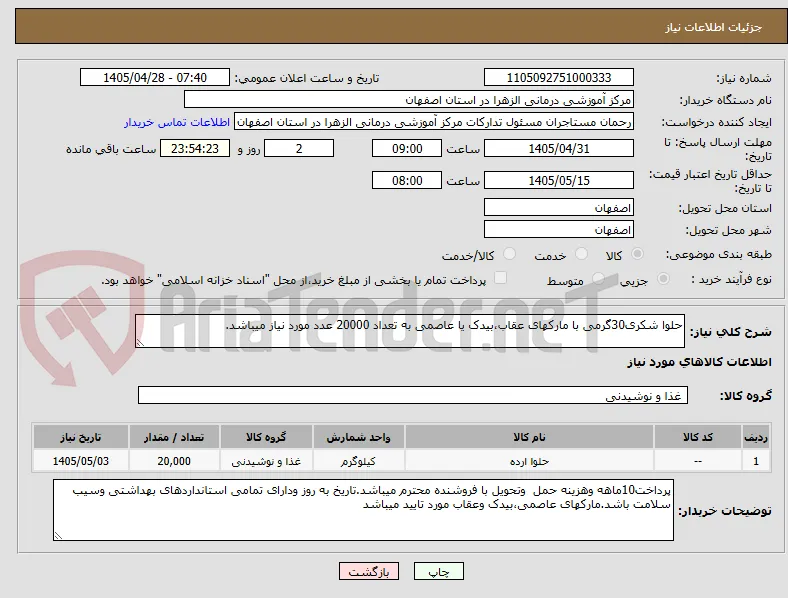Click the response deadline time 09:00
The image size is (788, 598).
click(407, 148)
